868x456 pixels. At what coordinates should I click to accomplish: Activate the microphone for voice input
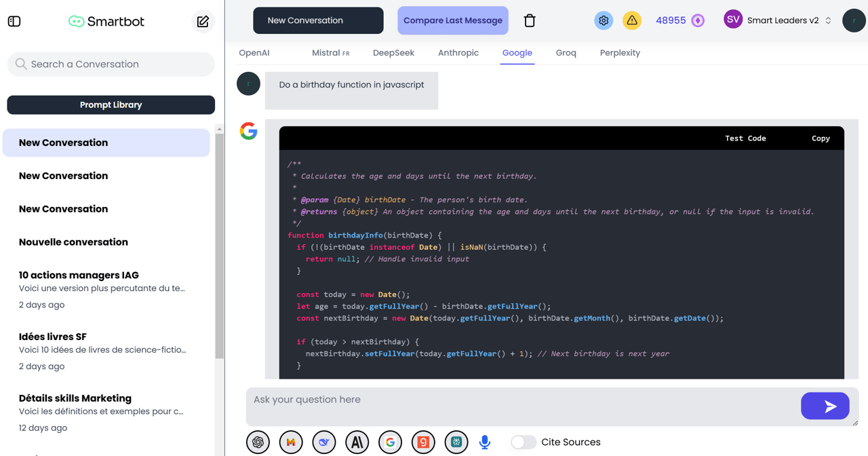[x=484, y=442]
